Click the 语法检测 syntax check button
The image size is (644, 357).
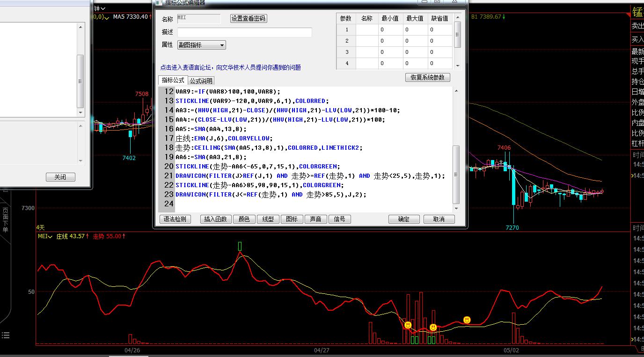176,219
